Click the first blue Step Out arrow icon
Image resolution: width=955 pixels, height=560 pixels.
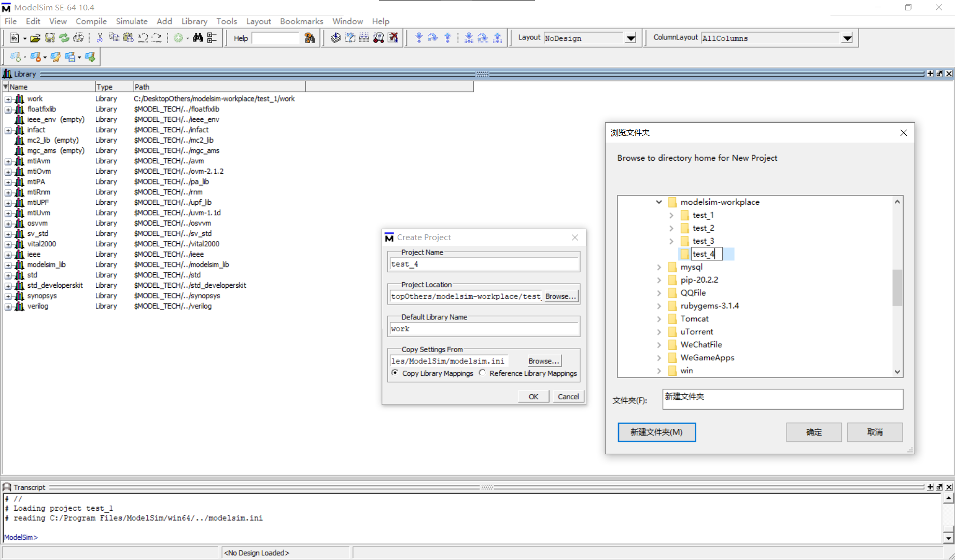pyautogui.click(x=447, y=38)
